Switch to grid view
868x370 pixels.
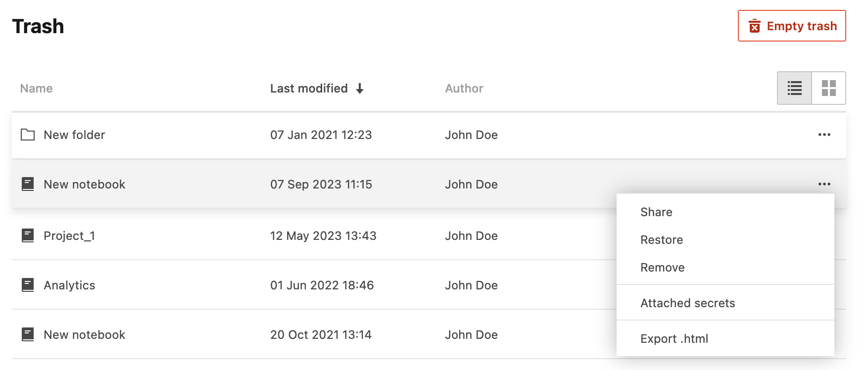[828, 88]
